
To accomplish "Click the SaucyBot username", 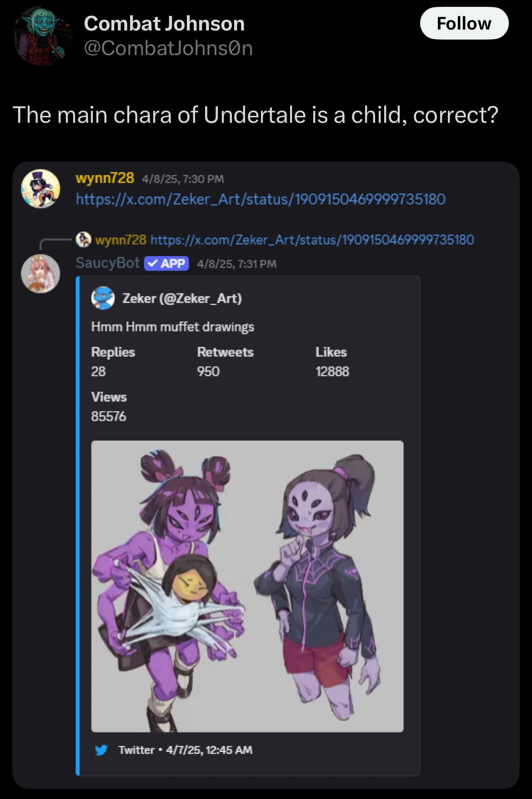I will [x=108, y=263].
